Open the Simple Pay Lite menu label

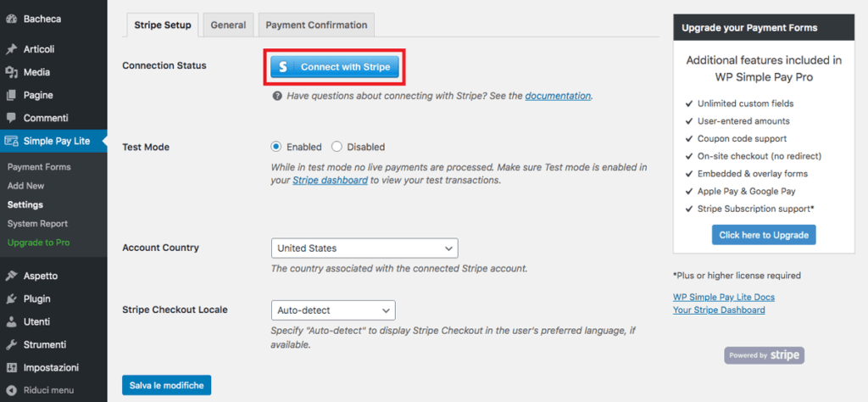pos(57,141)
